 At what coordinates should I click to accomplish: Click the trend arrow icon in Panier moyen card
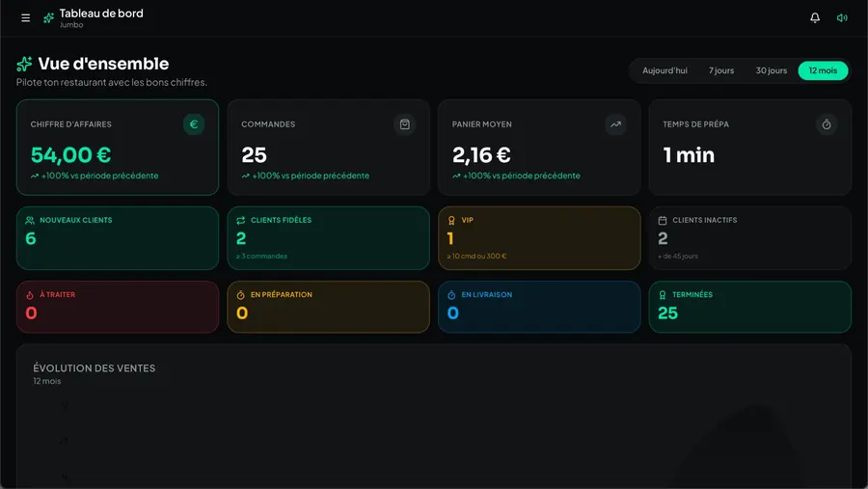(615, 124)
